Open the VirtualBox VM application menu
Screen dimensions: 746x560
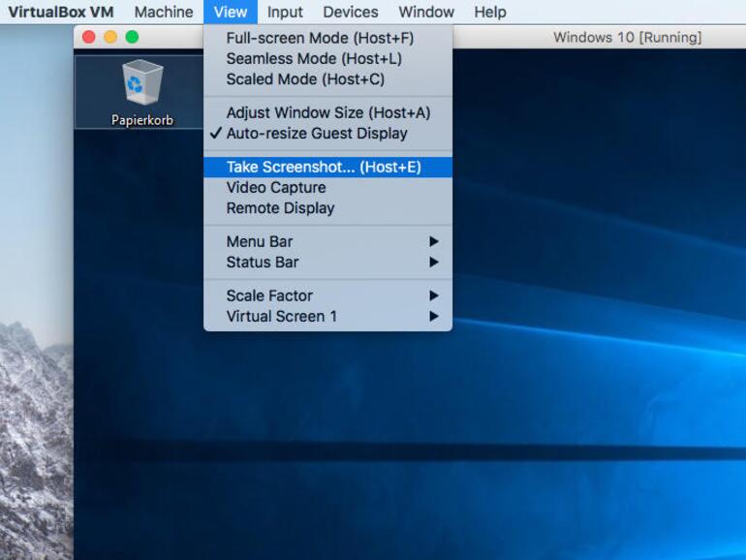[x=61, y=12]
